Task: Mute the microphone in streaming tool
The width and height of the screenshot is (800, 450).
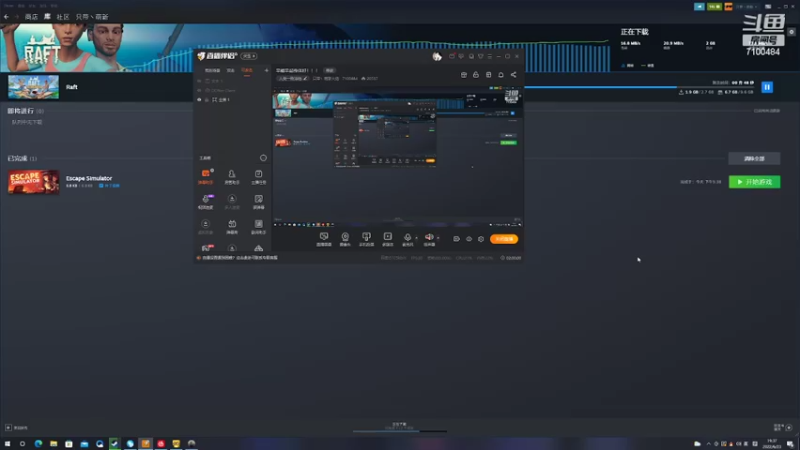Action: (407, 238)
